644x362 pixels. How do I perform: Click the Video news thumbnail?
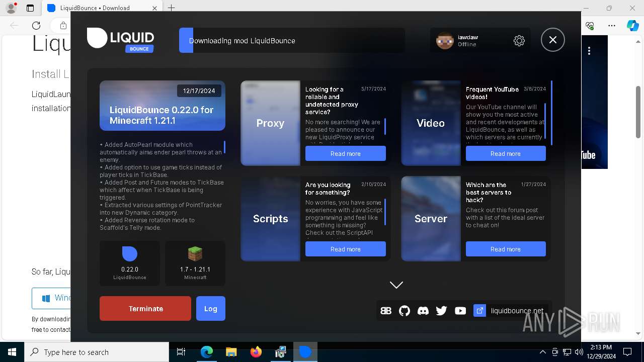431,123
